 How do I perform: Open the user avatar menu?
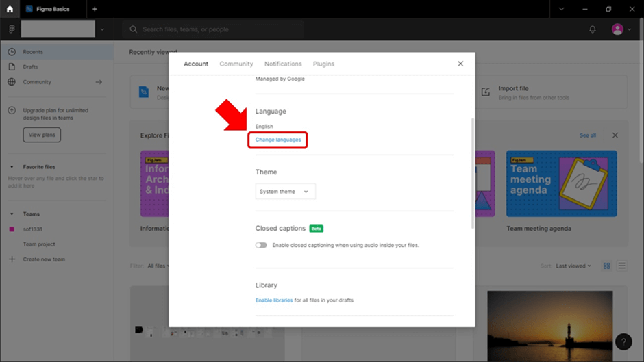(617, 29)
